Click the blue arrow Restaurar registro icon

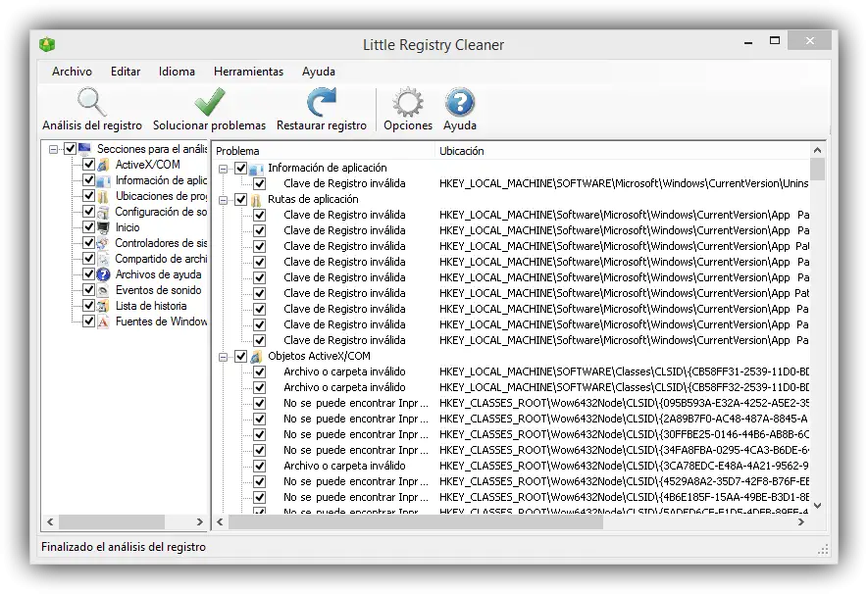click(321, 102)
